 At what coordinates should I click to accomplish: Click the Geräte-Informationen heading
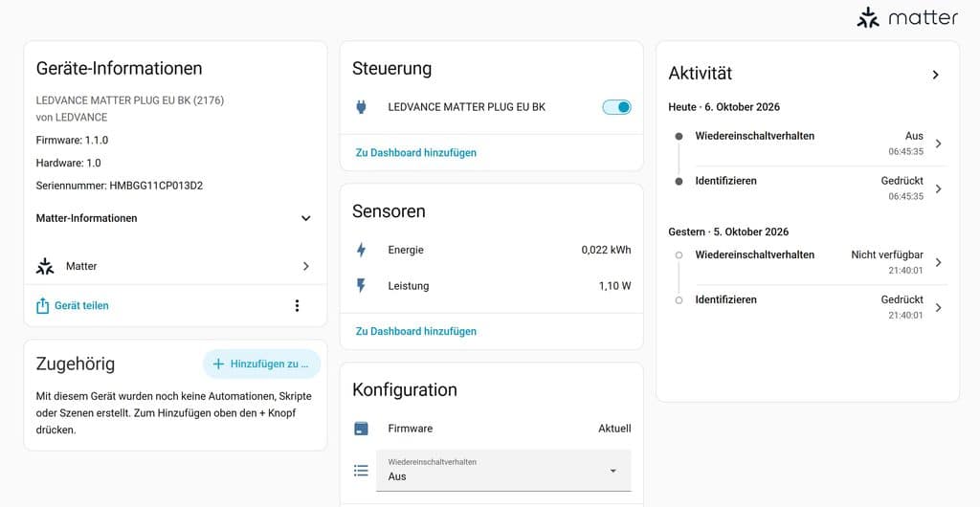119,68
